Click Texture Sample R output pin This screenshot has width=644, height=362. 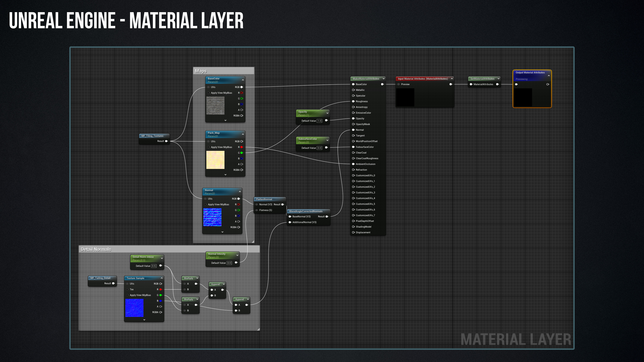[160, 290]
